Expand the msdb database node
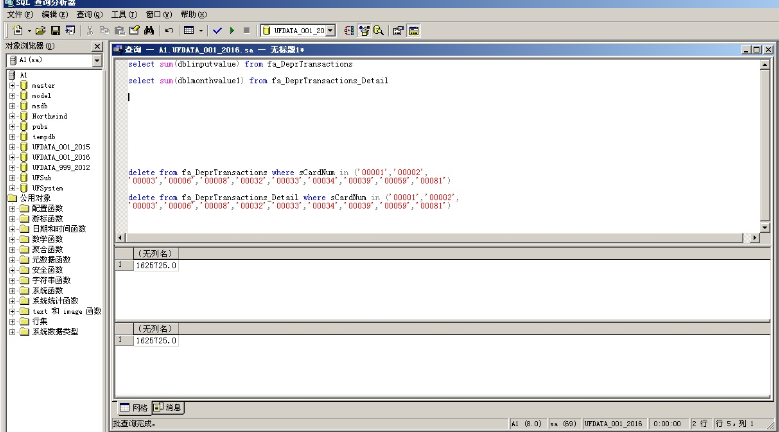 (12, 106)
